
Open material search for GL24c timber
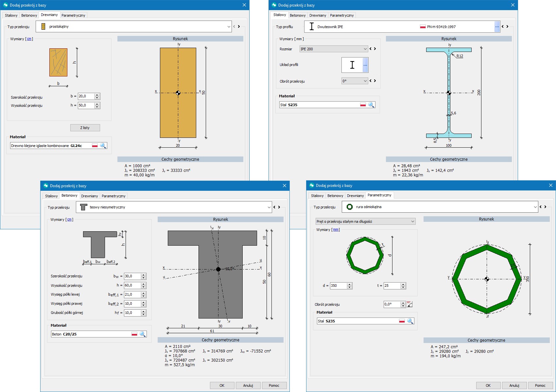[103, 146]
